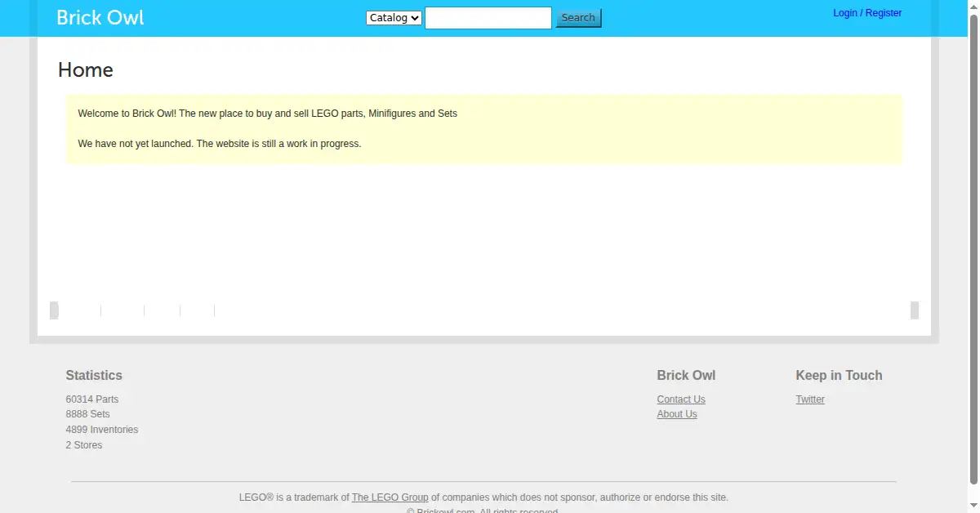Screen dimensions: 980x513
Task: Go to the Brick Owl logo link
Action: (x=100, y=17)
